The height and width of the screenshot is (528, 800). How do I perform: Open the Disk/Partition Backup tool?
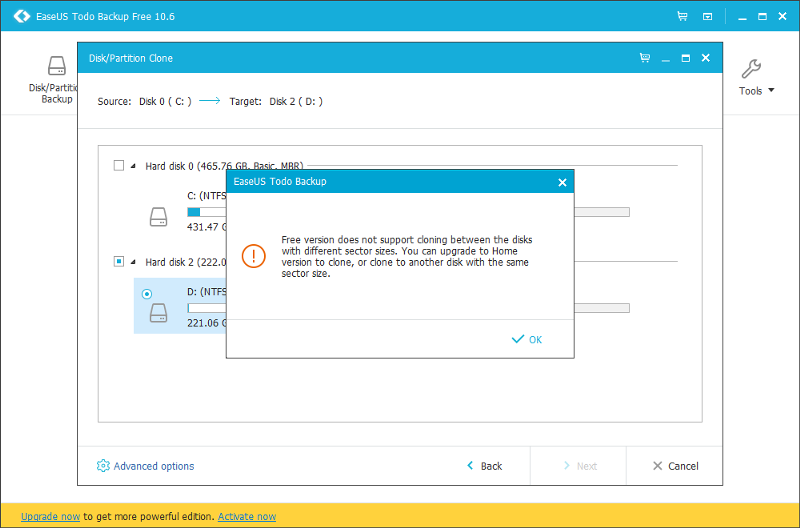tap(54, 80)
